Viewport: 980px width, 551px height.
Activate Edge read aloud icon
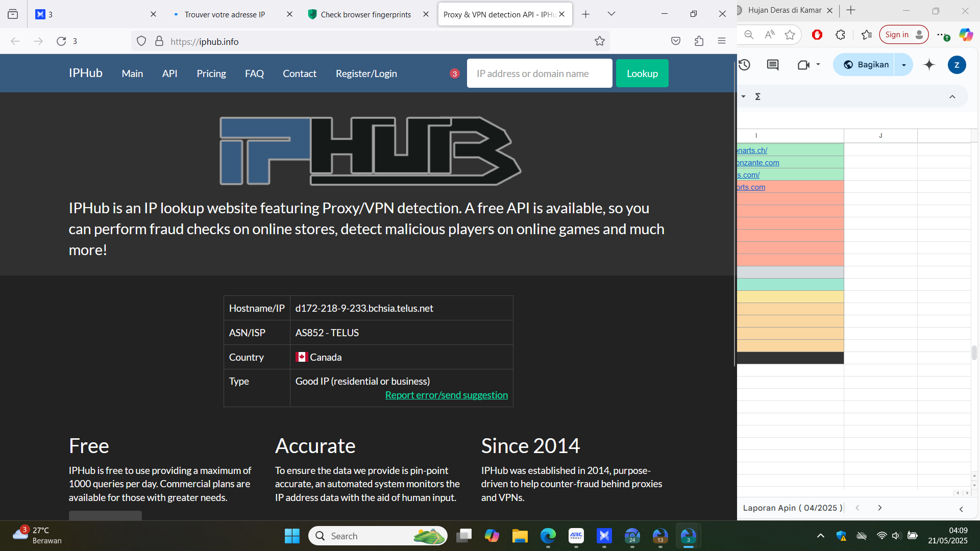[770, 35]
